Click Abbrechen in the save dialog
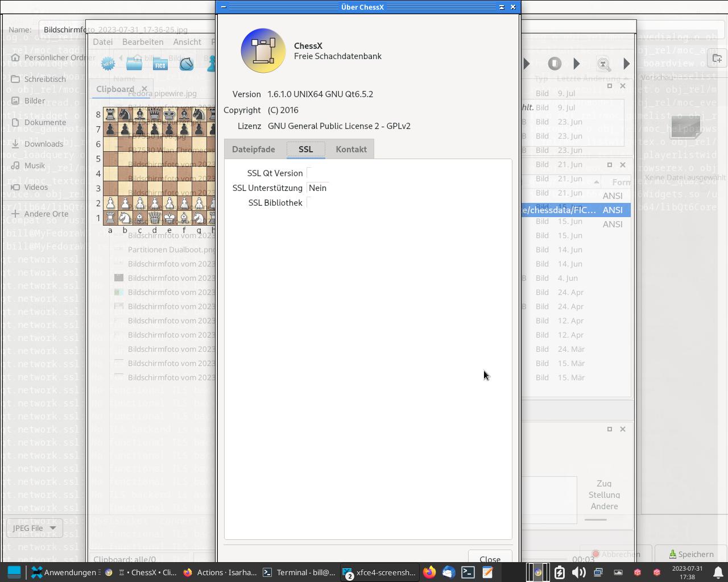The height and width of the screenshot is (582, 728). tap(617, 554)
